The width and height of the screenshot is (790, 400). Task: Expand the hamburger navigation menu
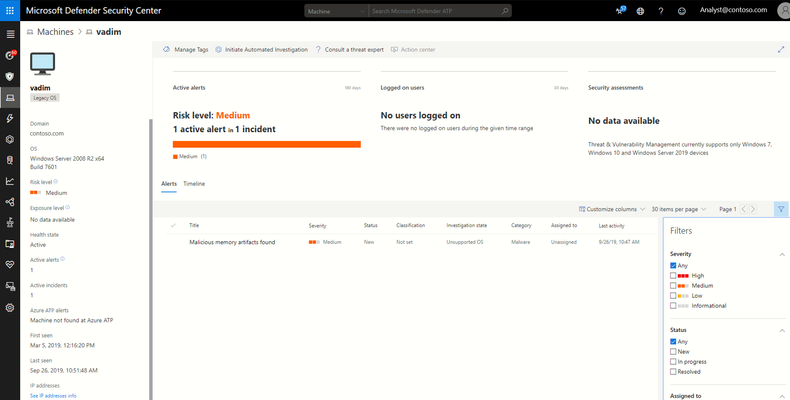pos(10,34)
